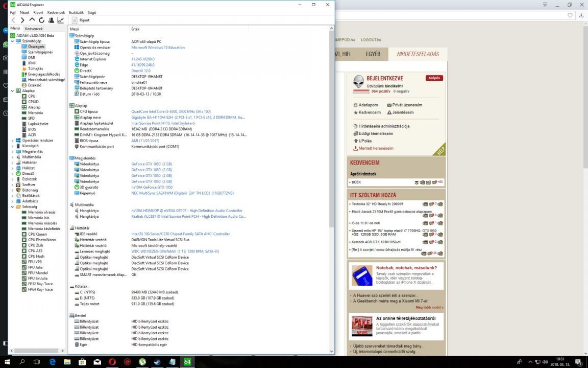Click the AIDA64 taskbar icon
This screenshot has width=588, height=368.
tap(187, 362)
